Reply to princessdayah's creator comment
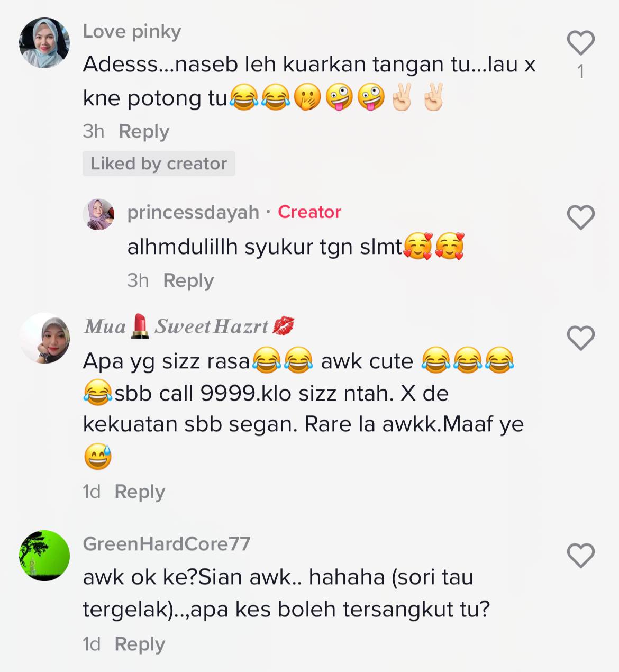The height and width of the screenshot is (672, 619). point(188,280)
